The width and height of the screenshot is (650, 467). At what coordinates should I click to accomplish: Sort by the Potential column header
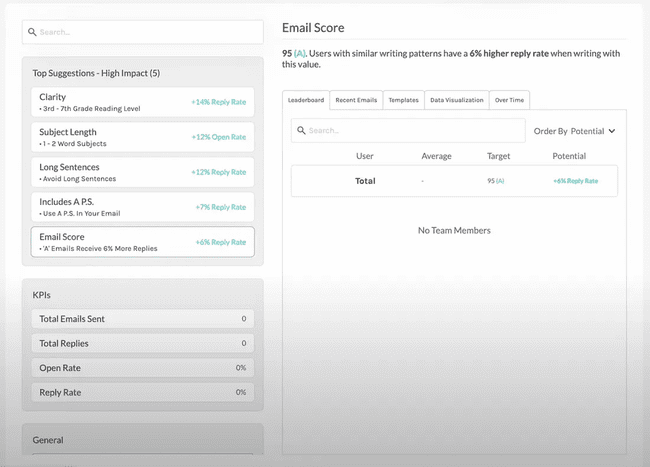tap(569, 156)
